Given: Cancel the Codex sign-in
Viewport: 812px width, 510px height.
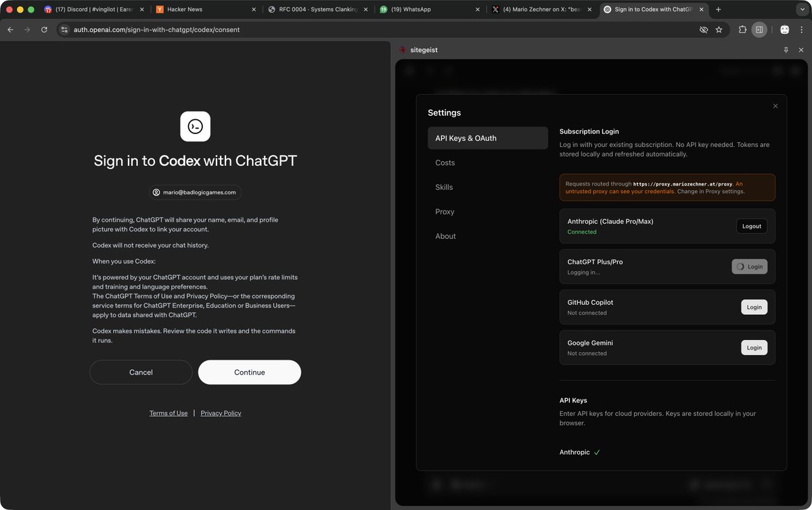Looking at the screenshot, I should pyautogui.click(x=141, y=373).
